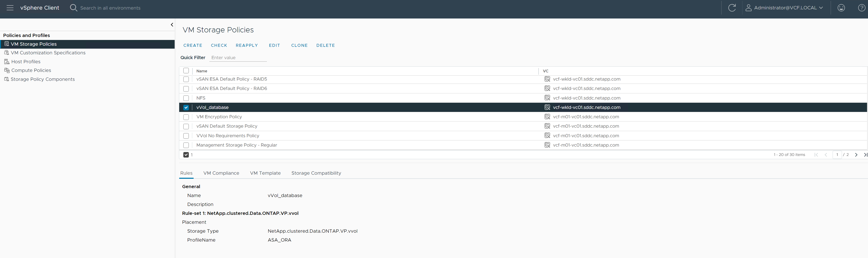Image resolution: width=868 pixels, height=258 pixels.
Task: Click the CREATE button for new policy
Action: tap(193, 45)
